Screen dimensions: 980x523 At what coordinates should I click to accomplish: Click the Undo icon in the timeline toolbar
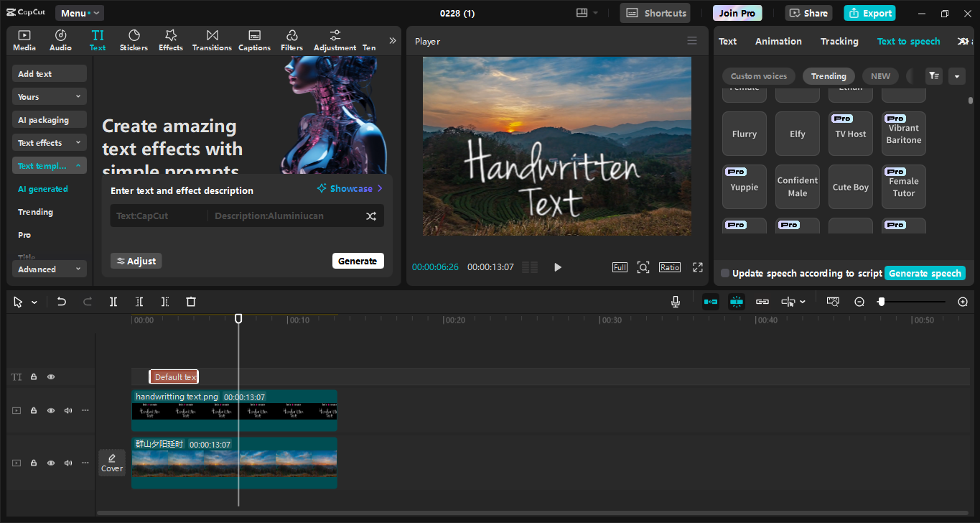pos(62,302)
